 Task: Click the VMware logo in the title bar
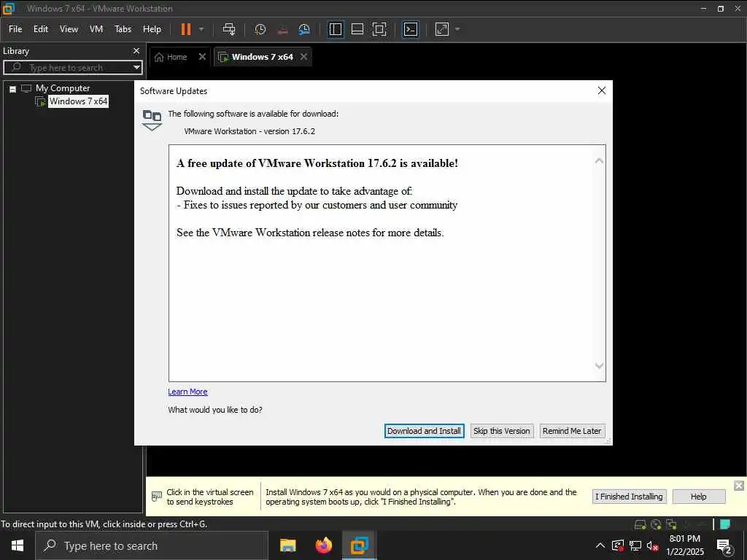tap(8, 9)
